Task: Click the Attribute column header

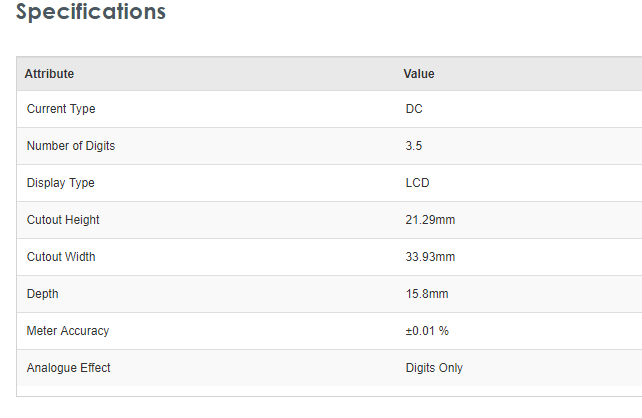Action: point(49,74)
